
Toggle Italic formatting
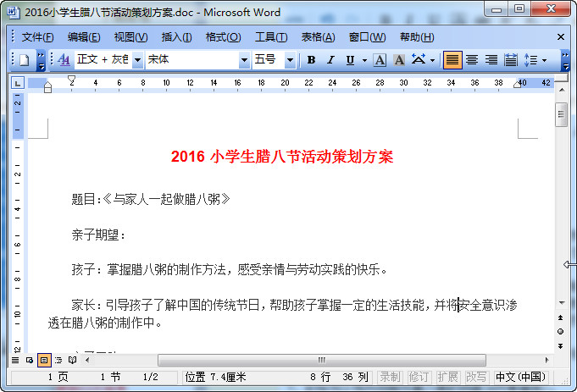(330, 59)
